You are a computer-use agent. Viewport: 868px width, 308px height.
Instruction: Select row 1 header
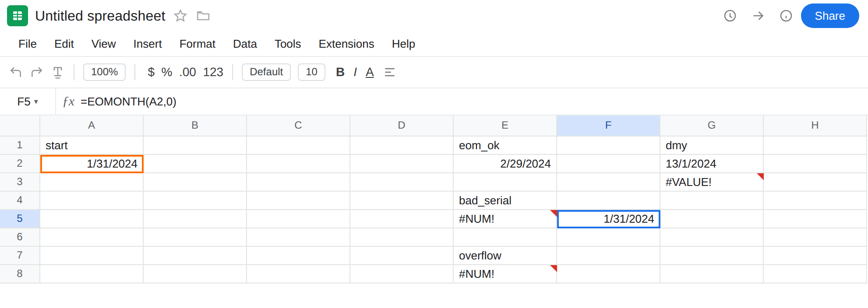coord(20,145)
